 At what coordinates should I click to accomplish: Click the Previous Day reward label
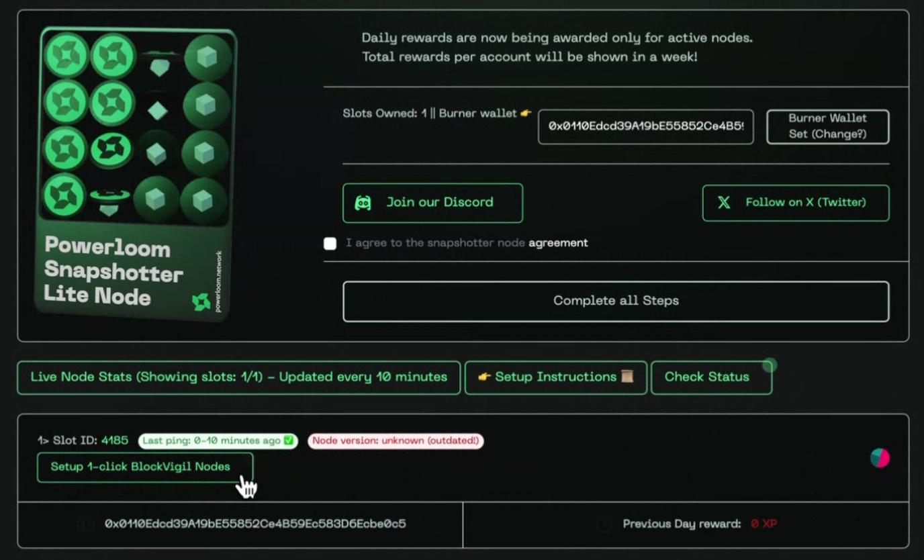coord(682,524)
